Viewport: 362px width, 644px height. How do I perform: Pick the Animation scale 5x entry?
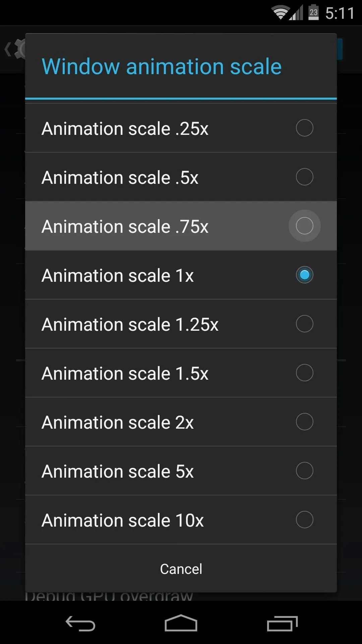[181, 471]
